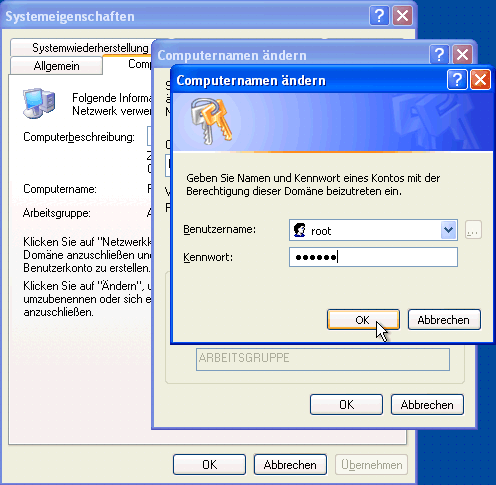Click the Systemeigenschaften help question mark
The image size is (496, 485).
379,15
